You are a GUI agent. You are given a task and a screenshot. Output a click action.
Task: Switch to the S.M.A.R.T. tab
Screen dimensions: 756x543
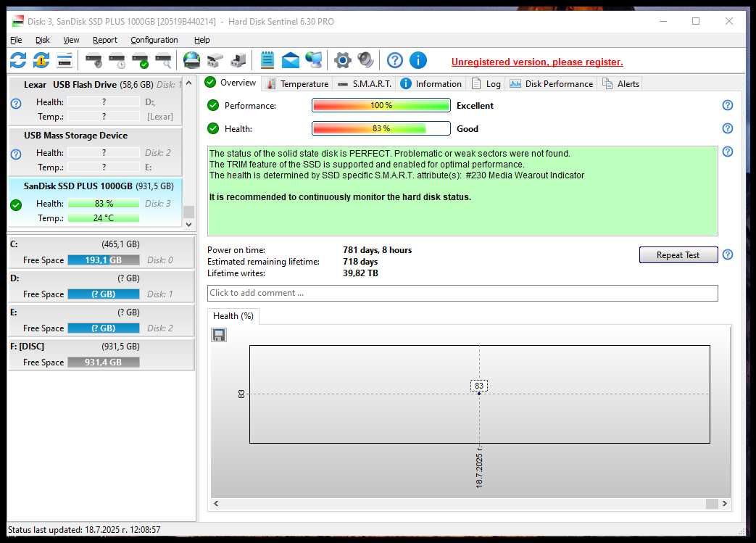click(365, 84)
